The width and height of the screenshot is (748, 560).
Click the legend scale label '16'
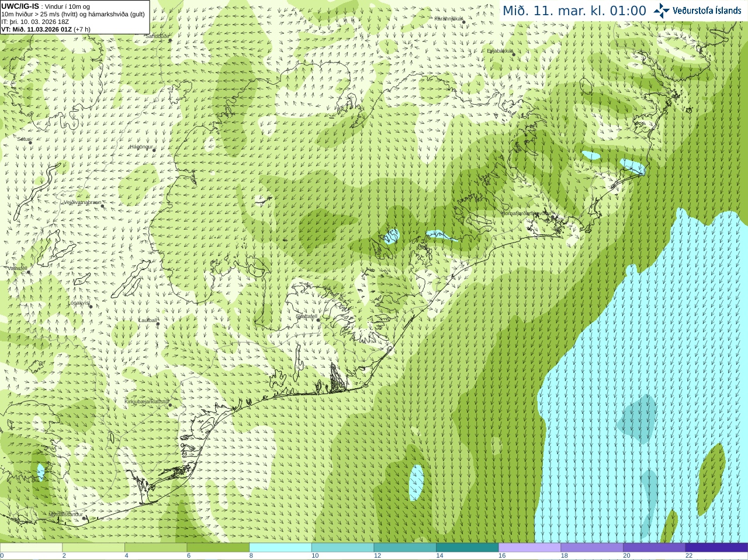click(502, 556)
